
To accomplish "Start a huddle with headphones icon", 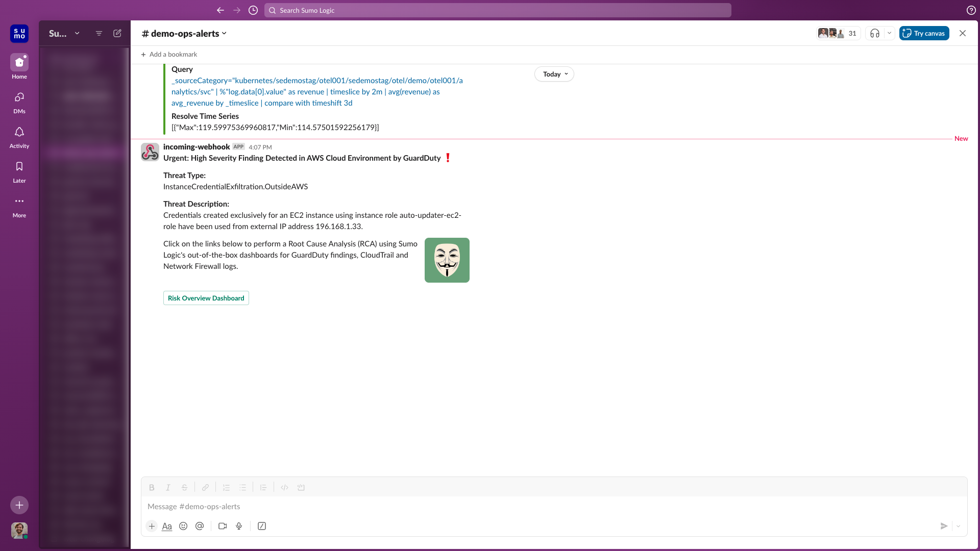I will tap(875, 34).
